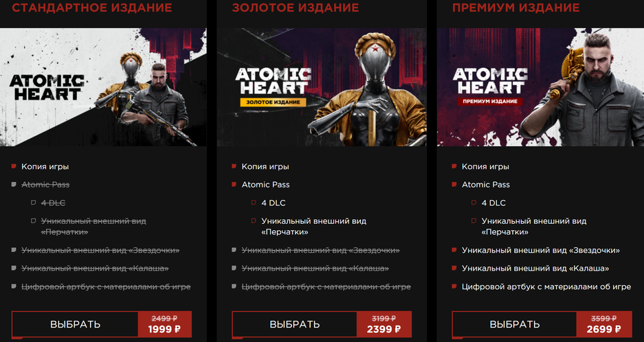Open the Золотое издание cover artwork
Viewport: 644px width, 342px height.
point(322,87)
